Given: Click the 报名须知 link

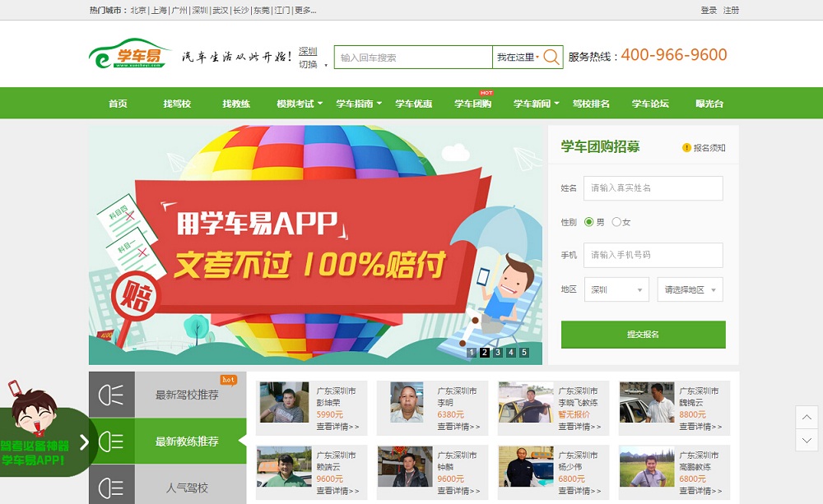Looking at the screenshot, I should click(x=709, y=148).
